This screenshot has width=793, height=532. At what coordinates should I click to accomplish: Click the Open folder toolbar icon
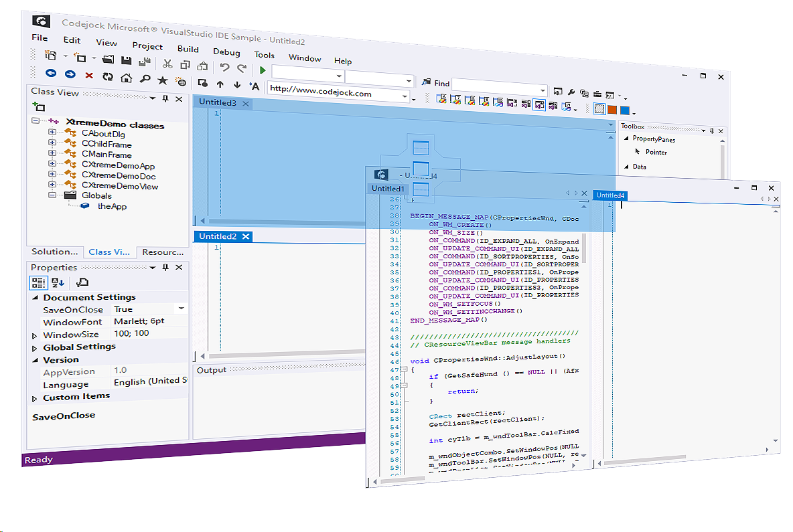tap(108, 59)
